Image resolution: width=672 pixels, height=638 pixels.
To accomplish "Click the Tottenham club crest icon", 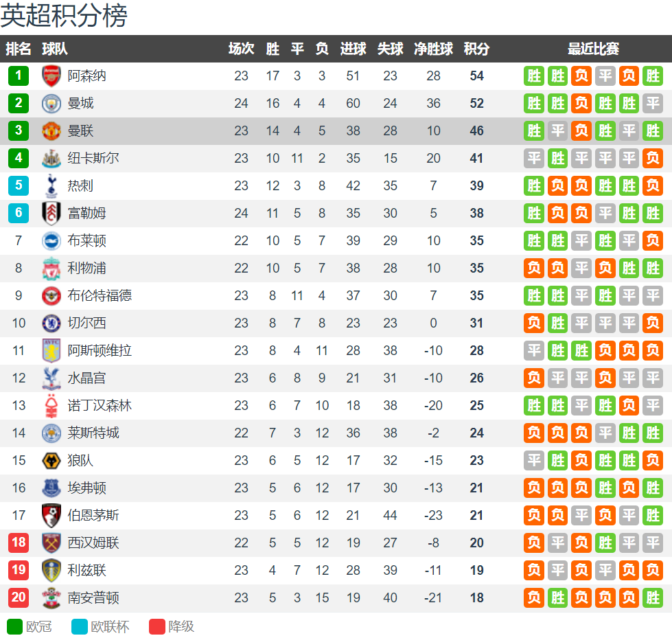I will [x=51, y=186].
